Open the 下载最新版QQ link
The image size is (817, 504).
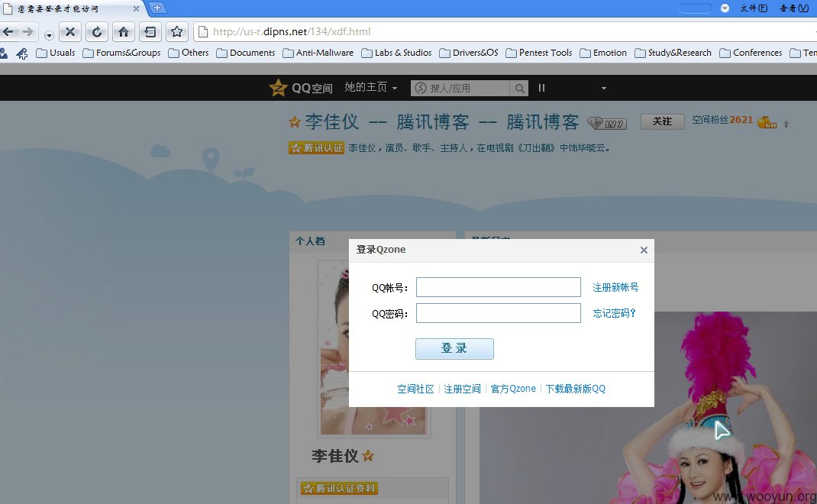[x=575, y=389]
